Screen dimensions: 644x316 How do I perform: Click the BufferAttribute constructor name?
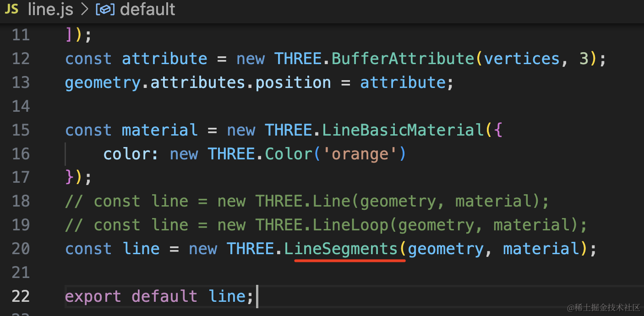[x=403, y=59]
